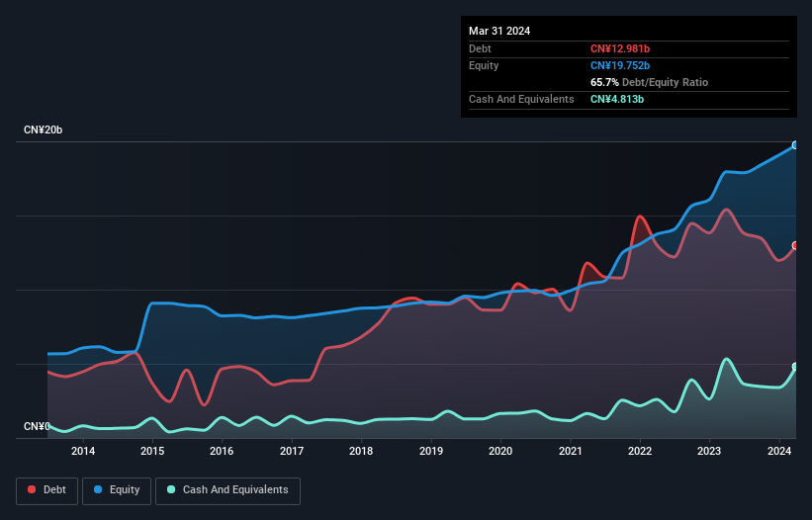
Task: Click the red Debt legend dot
Action: click(32, 489)
